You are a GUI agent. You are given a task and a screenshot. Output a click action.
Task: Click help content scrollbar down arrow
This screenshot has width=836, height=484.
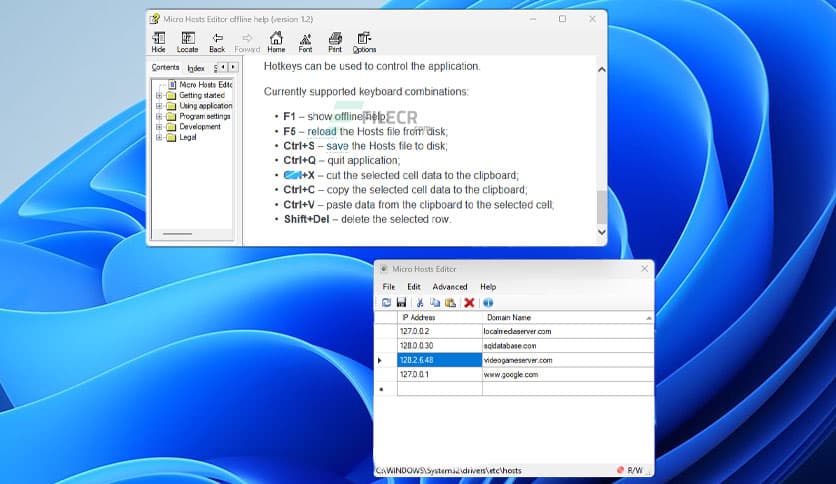pos(601,232)
